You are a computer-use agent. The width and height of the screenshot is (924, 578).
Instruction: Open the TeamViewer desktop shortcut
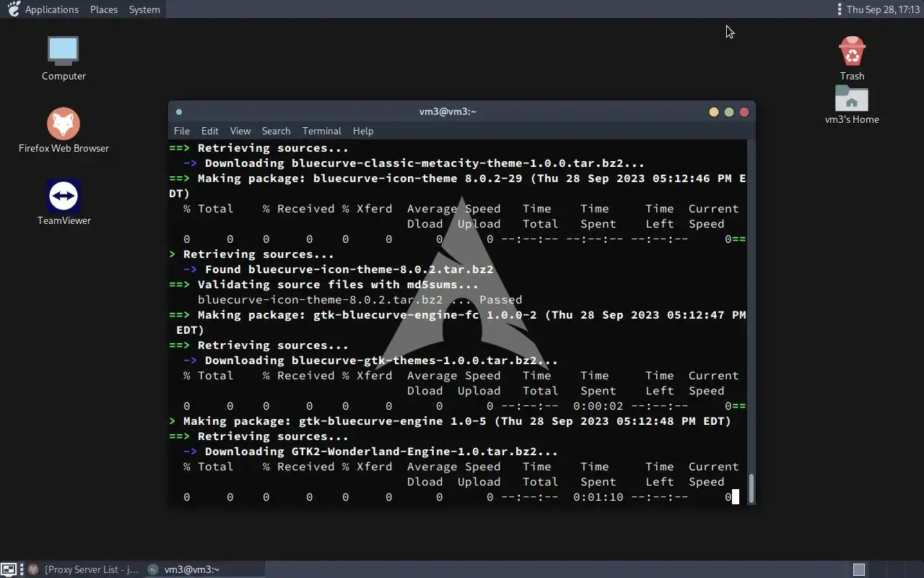(x=64, y=196)
